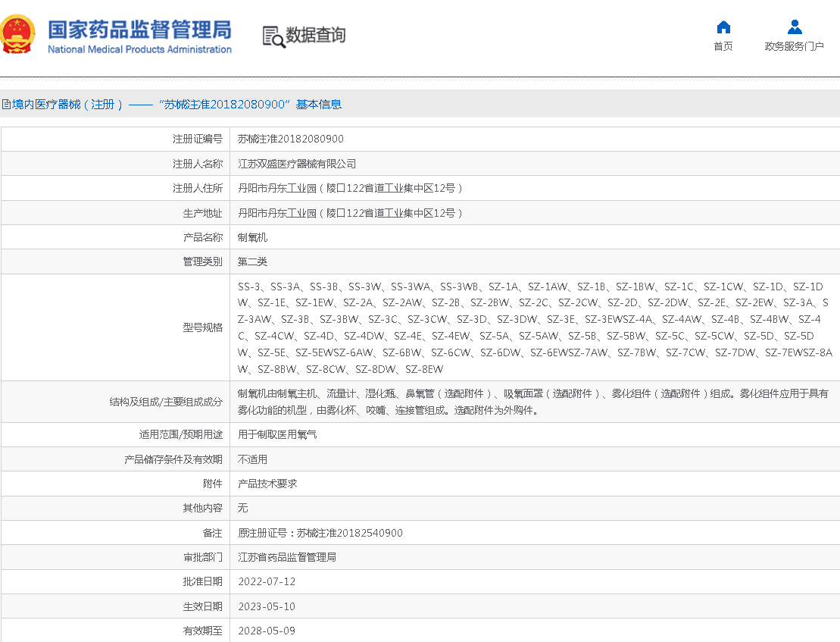
Task: Click the 用于制取医用氧气 intended use text
Action: 277,435
